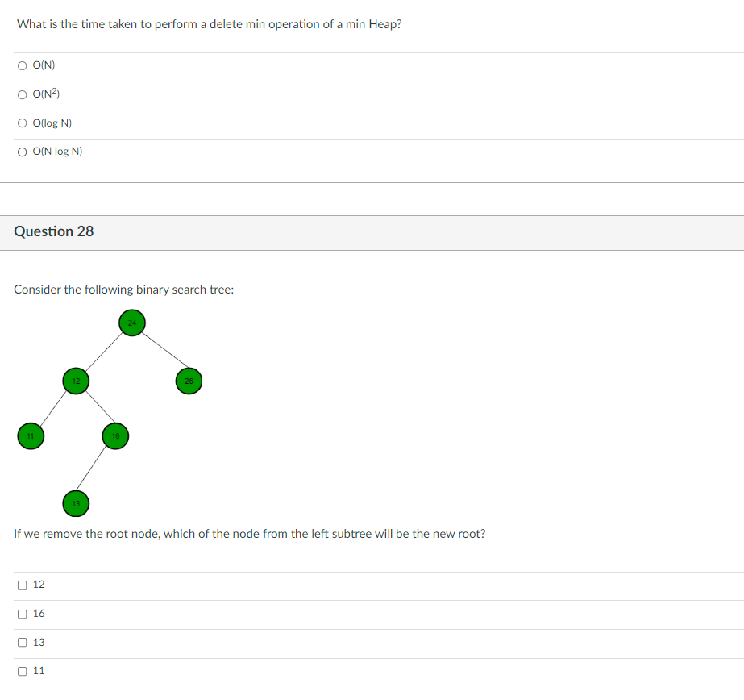Click the 'Consider the following binary search tree' text
This screenshot has width=744, height=700.
tap(124, 290)
